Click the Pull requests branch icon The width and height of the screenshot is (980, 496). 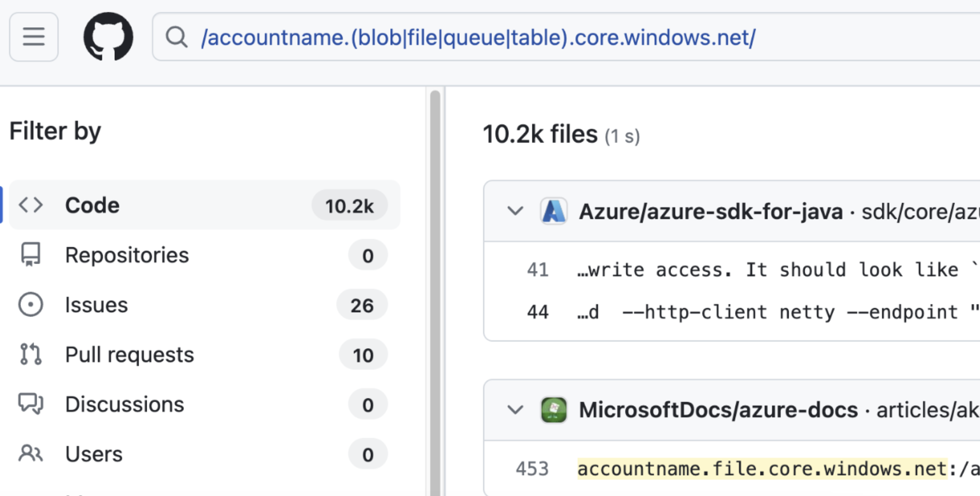point(30,354)
